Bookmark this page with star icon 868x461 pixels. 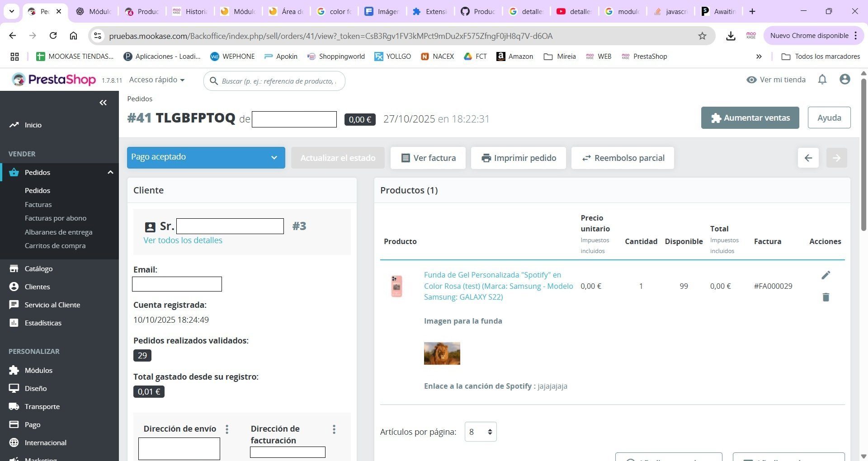coord(702,36)
